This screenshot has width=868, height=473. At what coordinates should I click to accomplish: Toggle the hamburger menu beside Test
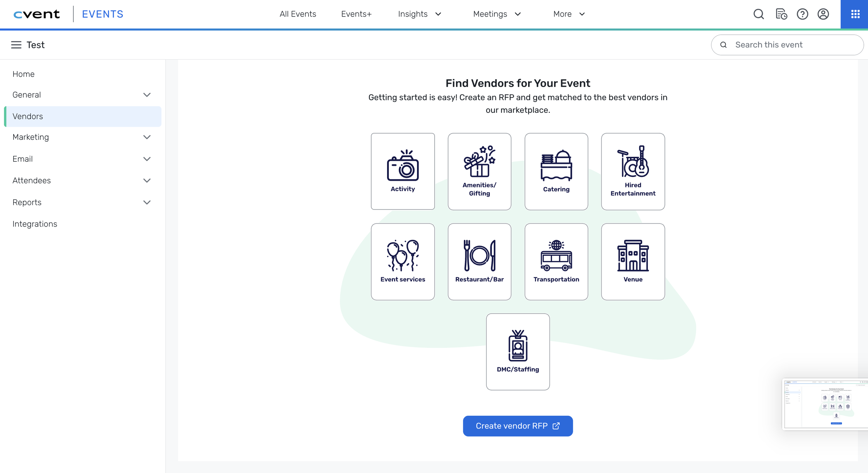tap(16, 45)
